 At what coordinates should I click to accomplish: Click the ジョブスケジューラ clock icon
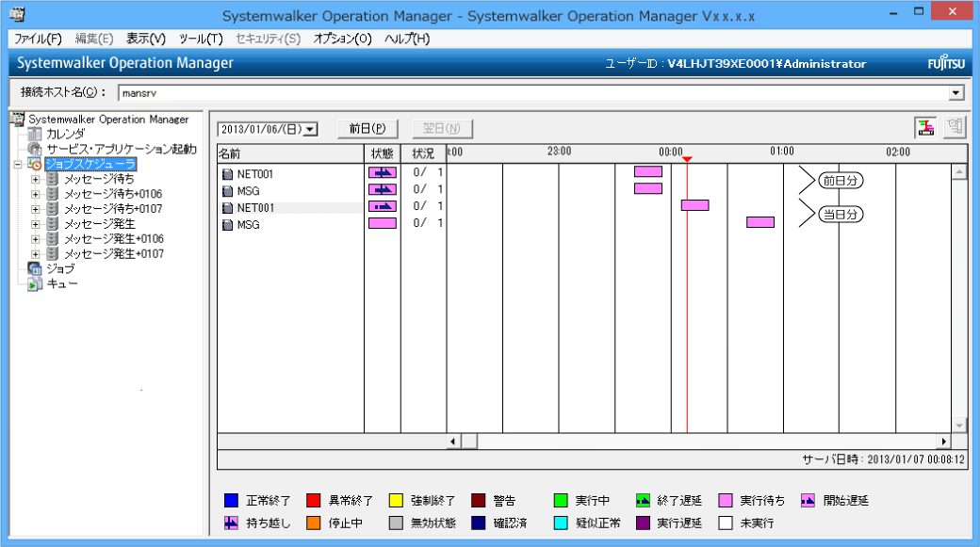36,164
